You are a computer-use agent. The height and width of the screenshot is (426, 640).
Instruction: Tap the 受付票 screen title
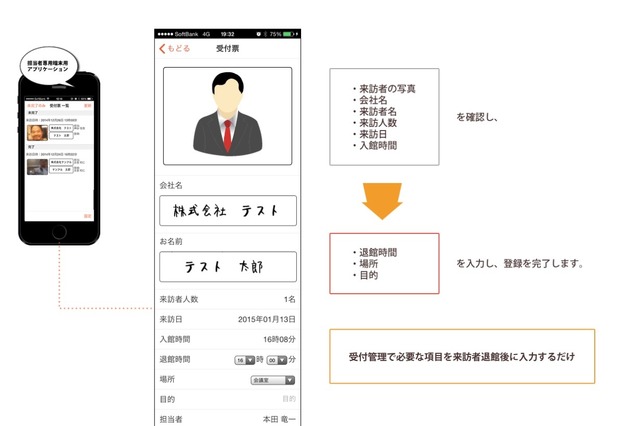[227, 49]
